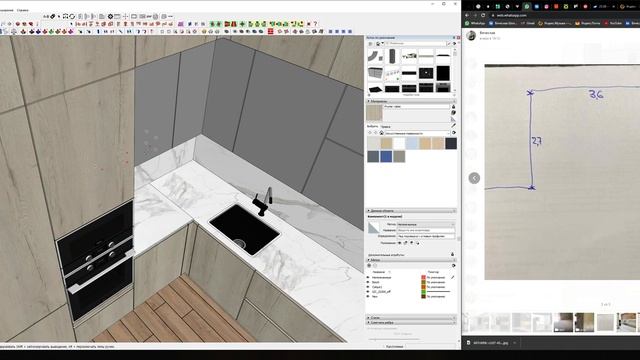Click the materials details arrow icon
Viewport: 640px width, 360px height.
pyautogui.click(x=454, y=133)
